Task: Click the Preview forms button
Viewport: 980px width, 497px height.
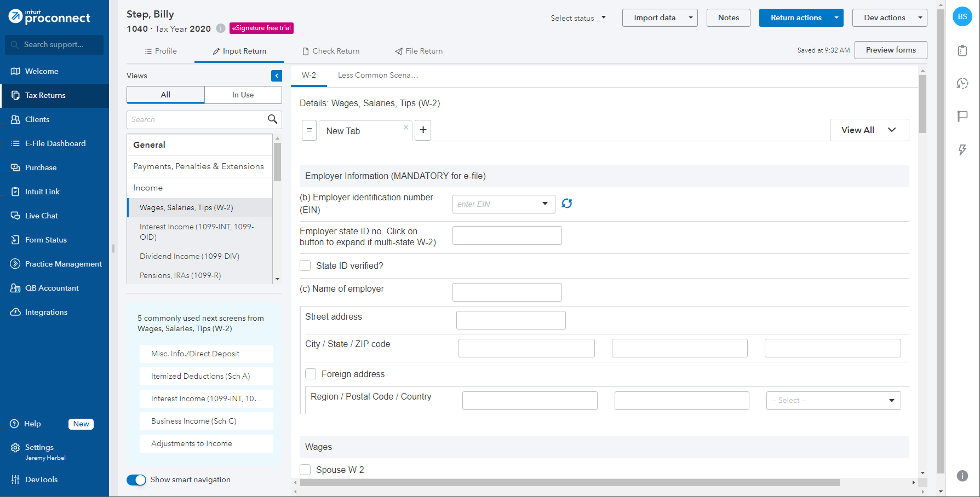Action: click(x=891, y=50)
